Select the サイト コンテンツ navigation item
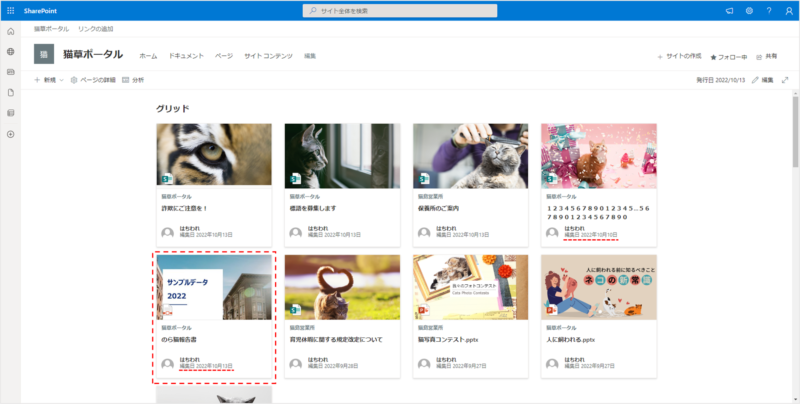 [x=268, y=56]
